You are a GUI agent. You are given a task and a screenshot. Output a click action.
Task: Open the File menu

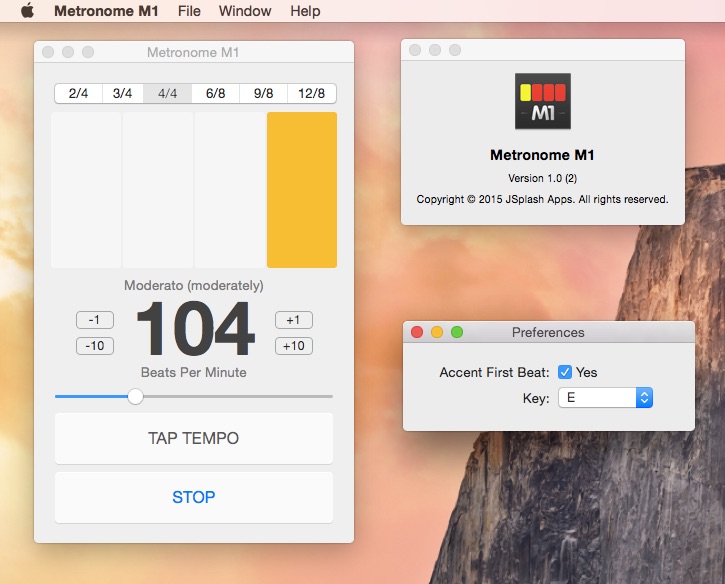click(189, 11)
